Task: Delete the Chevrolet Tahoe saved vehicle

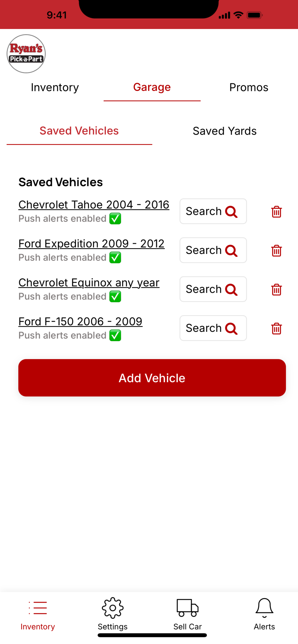Action: (276, 212)
